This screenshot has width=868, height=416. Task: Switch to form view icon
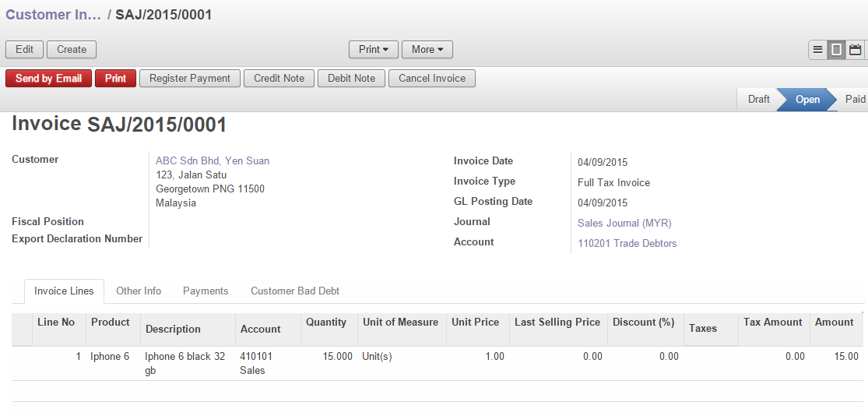coord(836,50)
